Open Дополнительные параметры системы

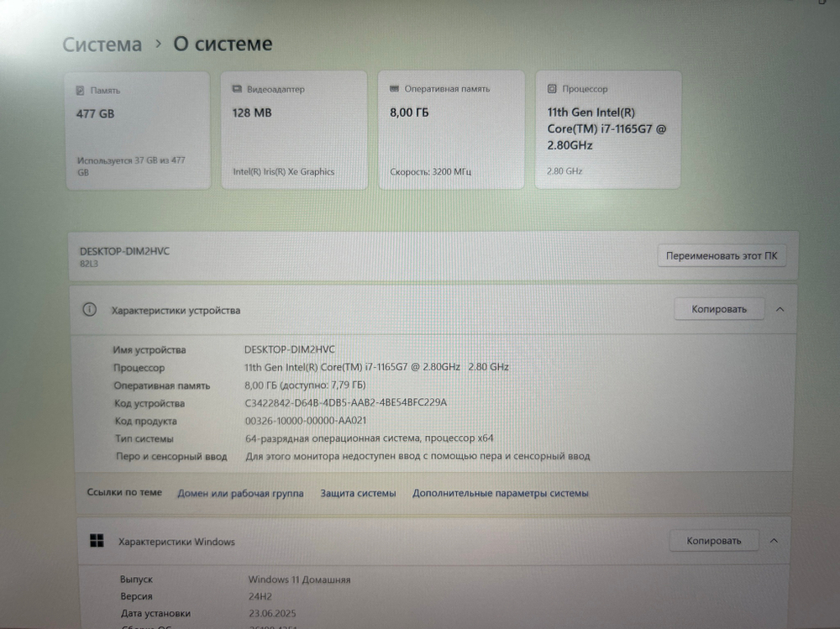click(501, 493)
